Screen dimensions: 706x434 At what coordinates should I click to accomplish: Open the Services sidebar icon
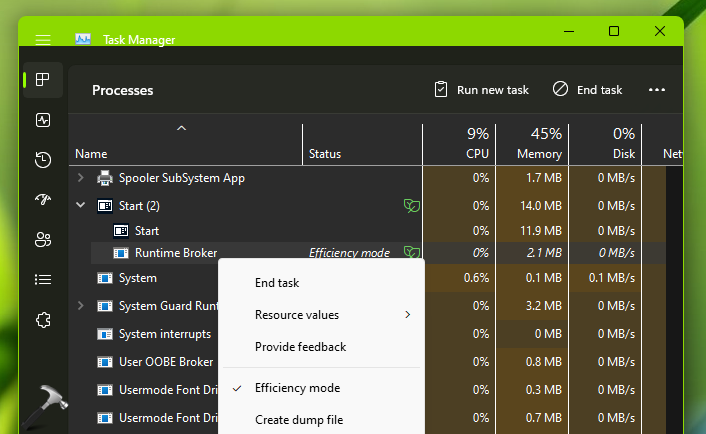(42, 321)
